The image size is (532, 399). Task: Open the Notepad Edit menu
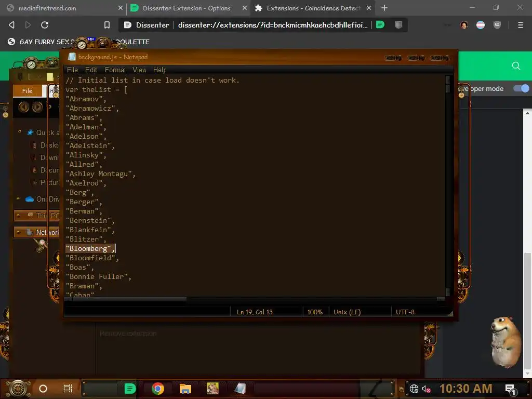pos(91,70)
